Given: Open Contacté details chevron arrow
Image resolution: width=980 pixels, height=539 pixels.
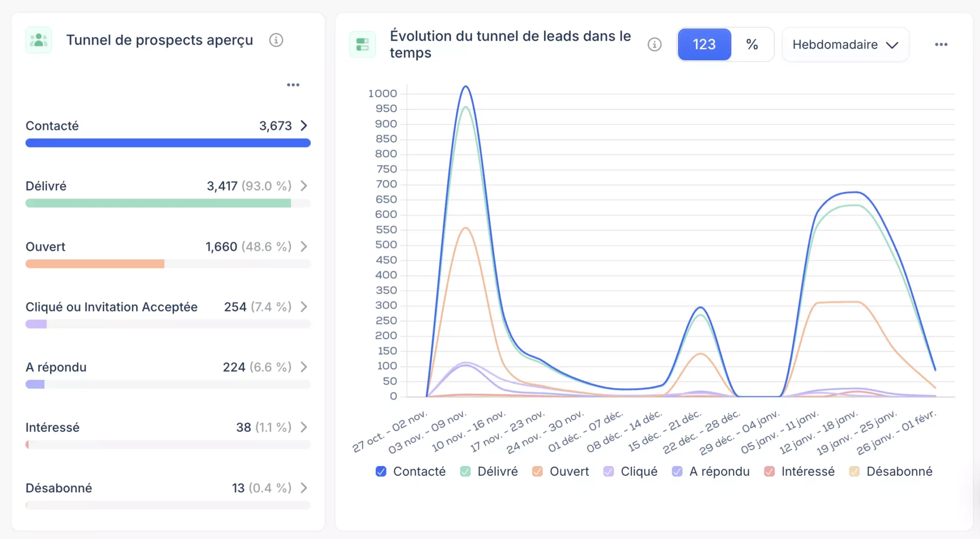Looking at the screenshot, I should point(304,126).
